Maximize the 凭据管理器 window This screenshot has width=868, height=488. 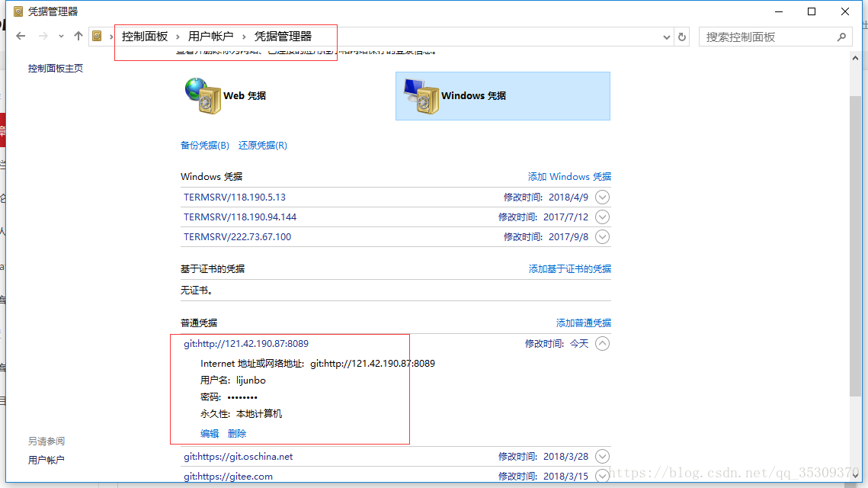pyautogui.click(x=812, y=11)
